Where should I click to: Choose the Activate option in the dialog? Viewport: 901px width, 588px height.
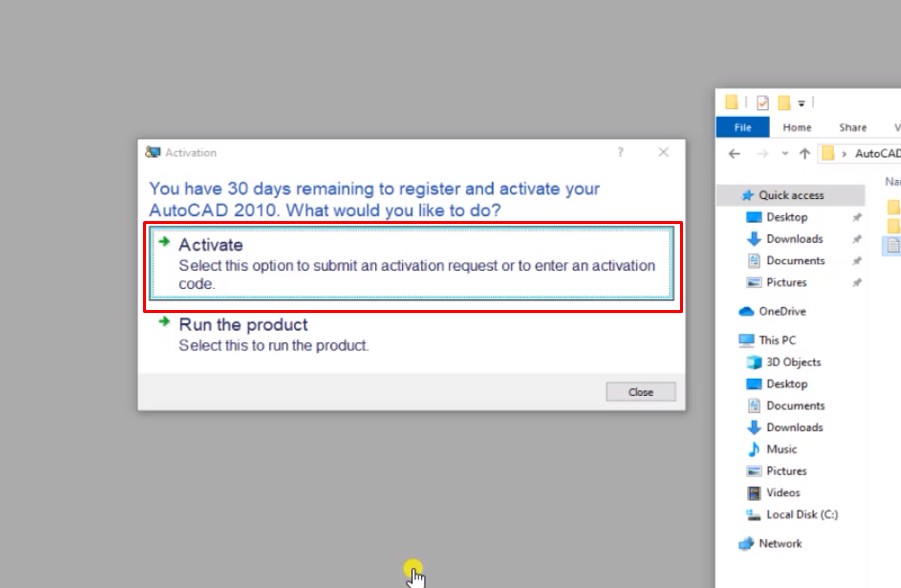click(410, 262)
